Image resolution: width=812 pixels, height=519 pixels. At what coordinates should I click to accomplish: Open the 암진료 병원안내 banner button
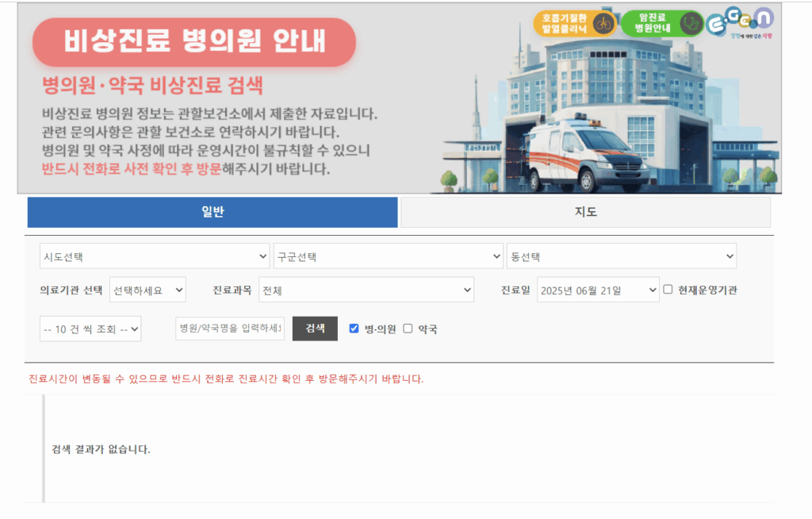click(x=662, y=23)
